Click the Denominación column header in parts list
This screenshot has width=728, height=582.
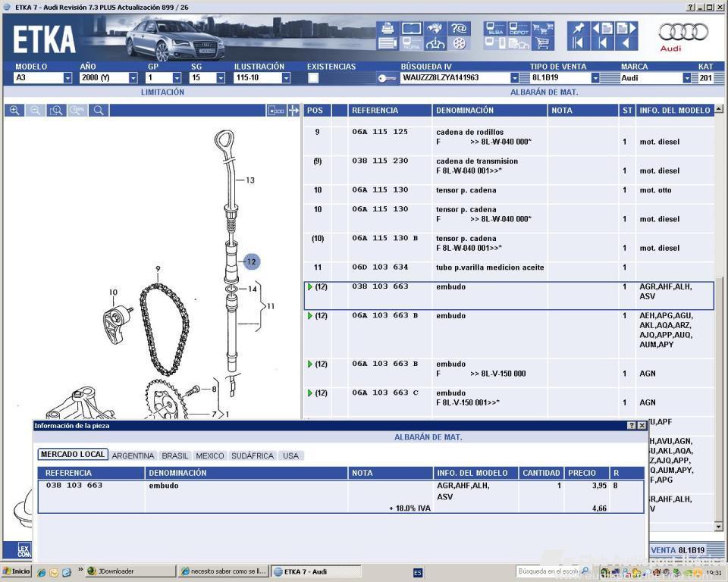(490, 111)
